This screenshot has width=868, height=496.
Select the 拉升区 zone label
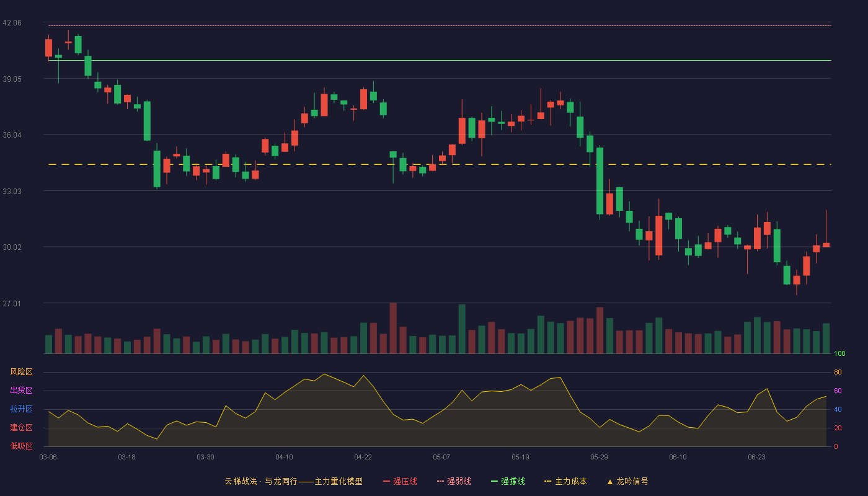(21, 409)
